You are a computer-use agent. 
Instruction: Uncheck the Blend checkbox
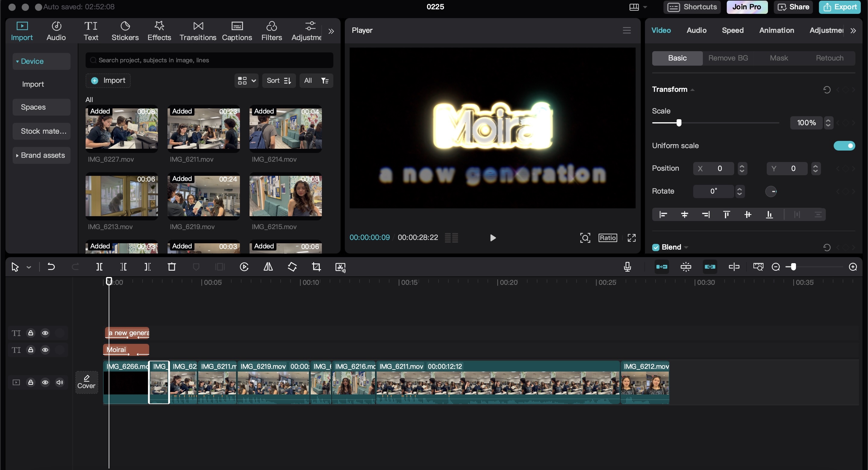click(656, 247)
